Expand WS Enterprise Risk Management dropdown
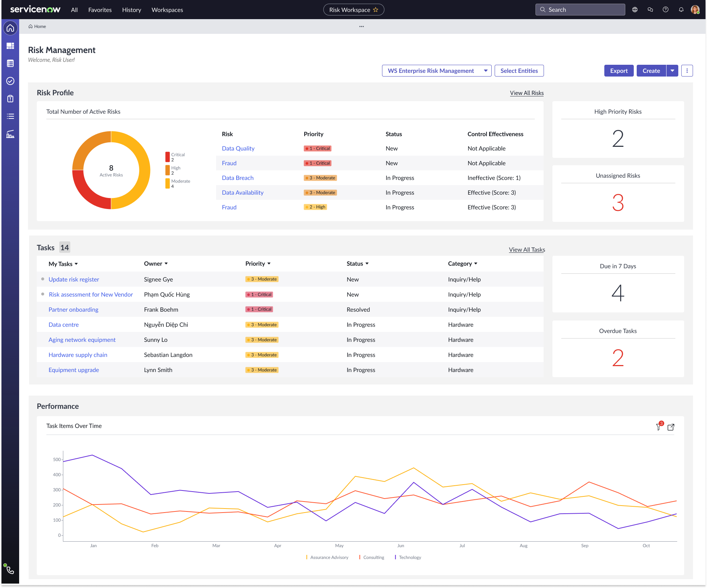The height and width of the screenshot is (588, 707). (485, 71)
